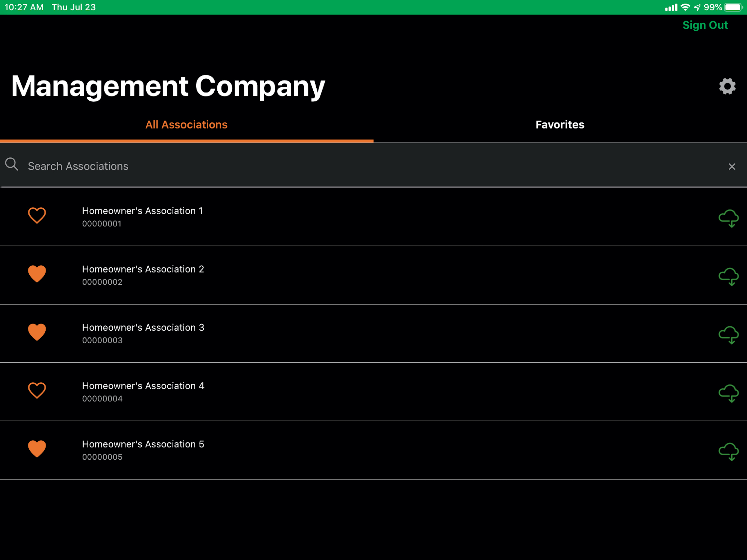
Task: Download Homeowner's Association 3 via cloud icon
Action: pos(728,335)
